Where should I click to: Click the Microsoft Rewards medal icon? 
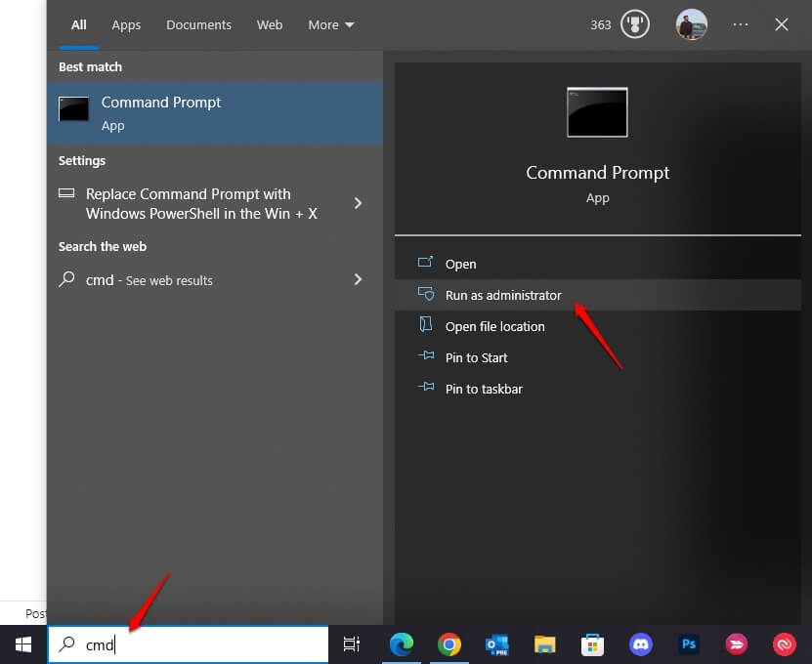point(634,25)
